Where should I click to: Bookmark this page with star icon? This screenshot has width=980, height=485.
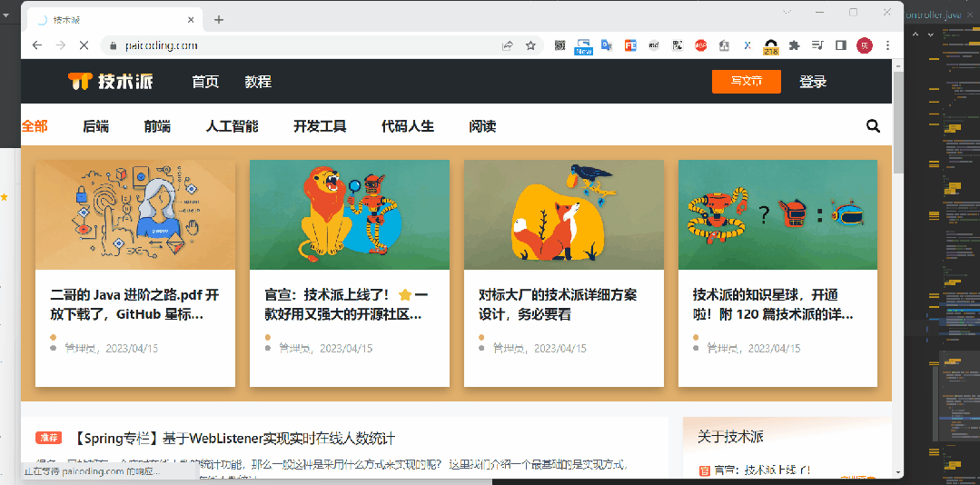530,45
